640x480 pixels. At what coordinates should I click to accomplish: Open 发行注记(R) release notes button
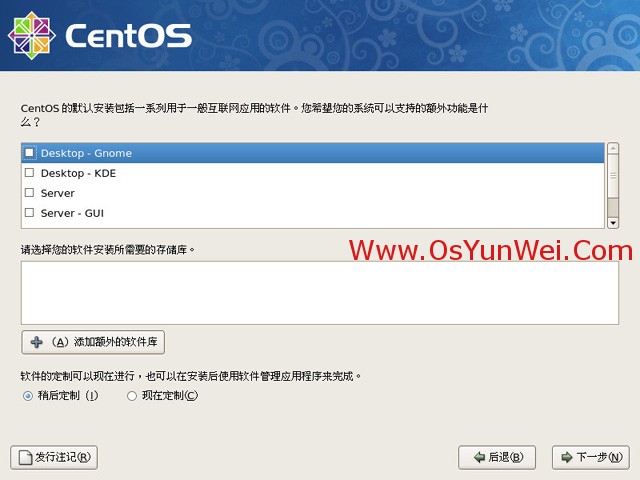tap(54, 458)
